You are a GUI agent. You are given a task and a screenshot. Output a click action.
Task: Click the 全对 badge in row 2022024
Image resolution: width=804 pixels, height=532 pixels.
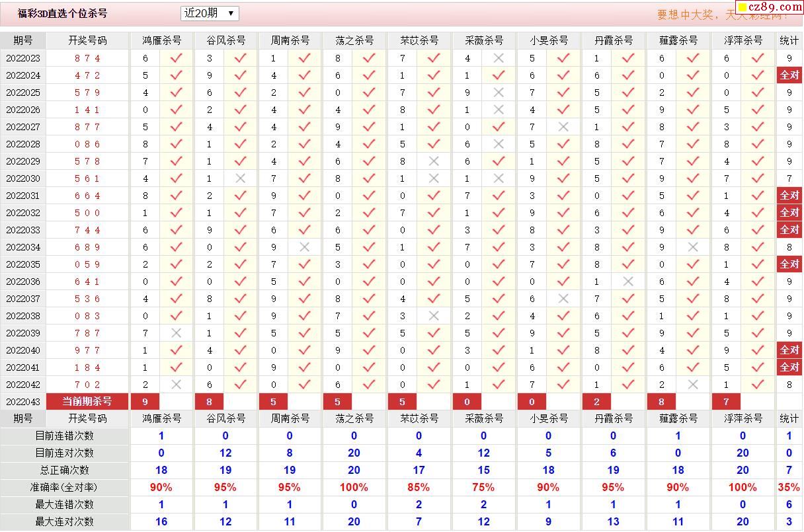[x=789, y=75]
